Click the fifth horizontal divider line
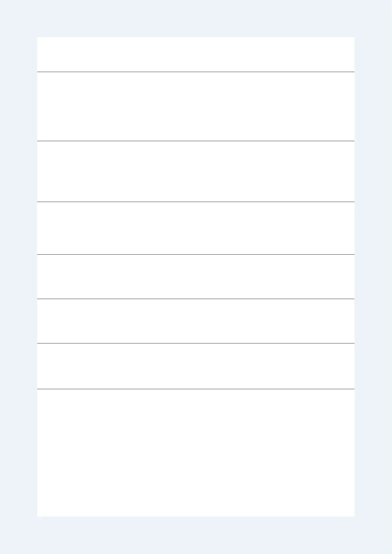The height and width of the screenshot is (554, 392). [196, 299]
